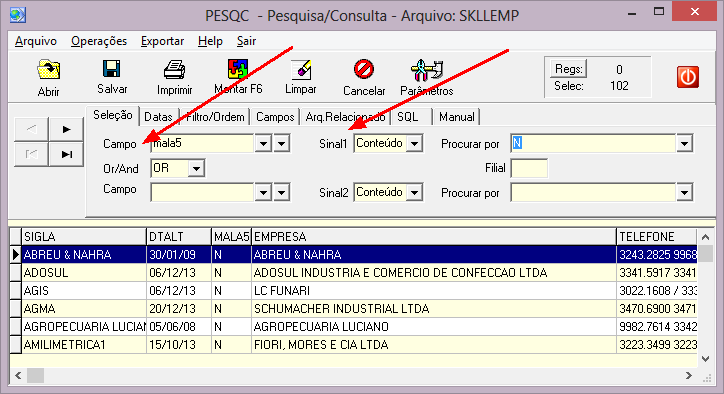Expand the Or/And OR dropdown

(x=196, y=169)
